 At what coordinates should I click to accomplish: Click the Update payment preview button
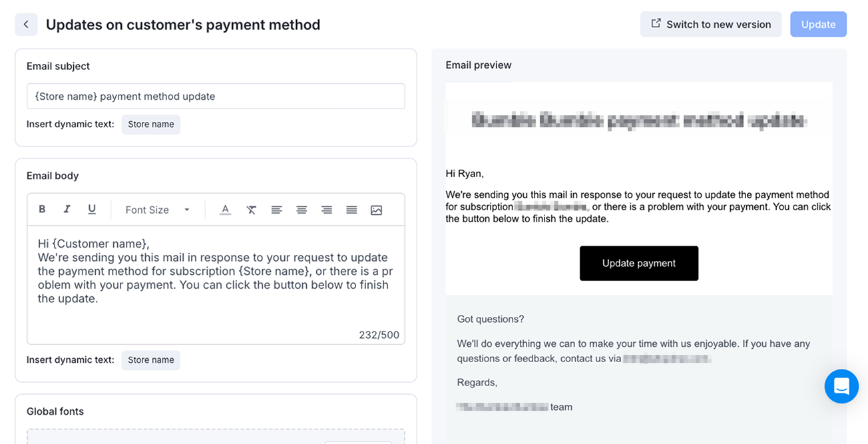639,264
